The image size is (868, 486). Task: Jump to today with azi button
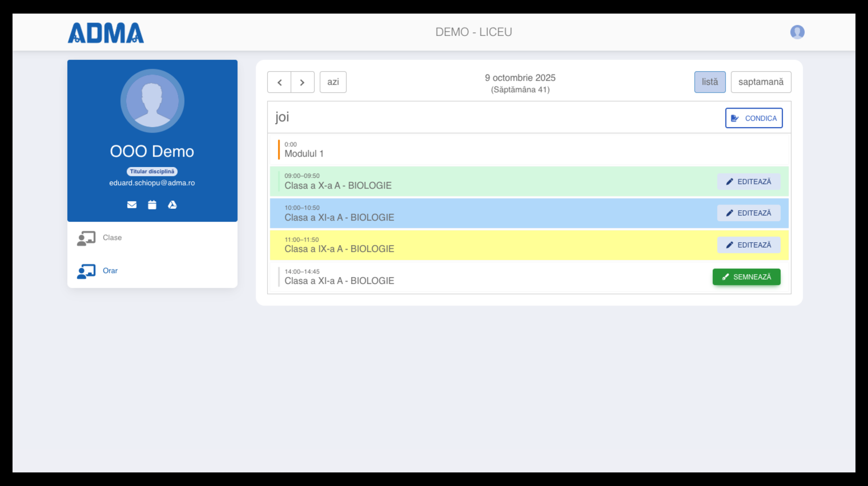tap(333, 82)
